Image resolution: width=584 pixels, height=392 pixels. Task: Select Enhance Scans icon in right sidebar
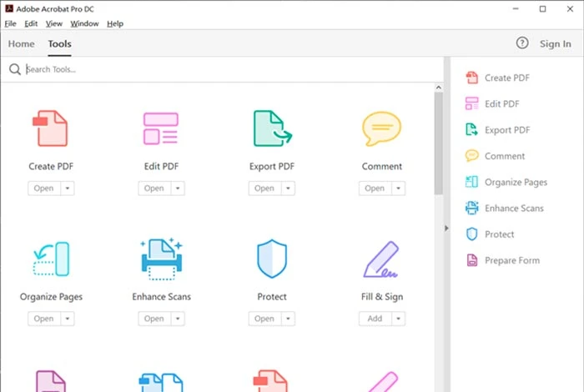click(x=472, y=209)
